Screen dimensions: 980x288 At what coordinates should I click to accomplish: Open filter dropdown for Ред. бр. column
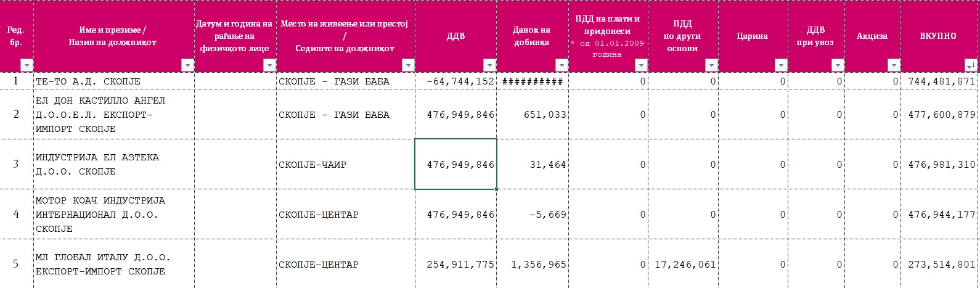(27, 65)
